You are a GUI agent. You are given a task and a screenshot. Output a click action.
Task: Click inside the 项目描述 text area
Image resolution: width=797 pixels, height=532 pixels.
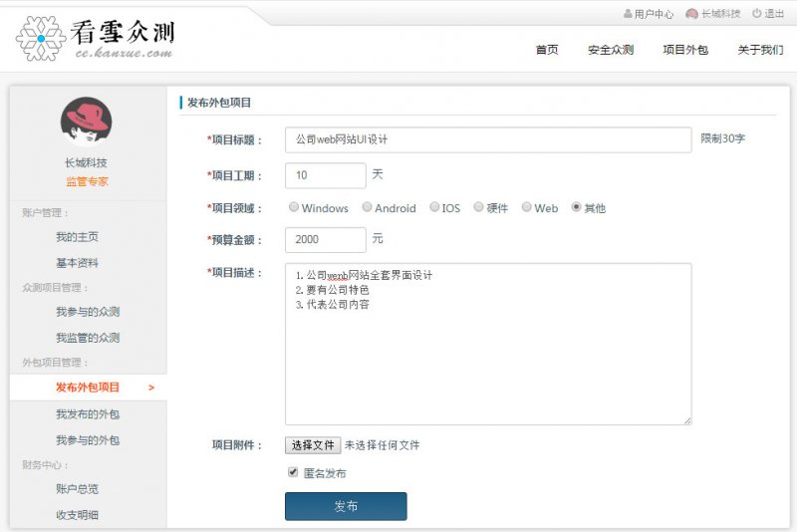tap(488, 344)
